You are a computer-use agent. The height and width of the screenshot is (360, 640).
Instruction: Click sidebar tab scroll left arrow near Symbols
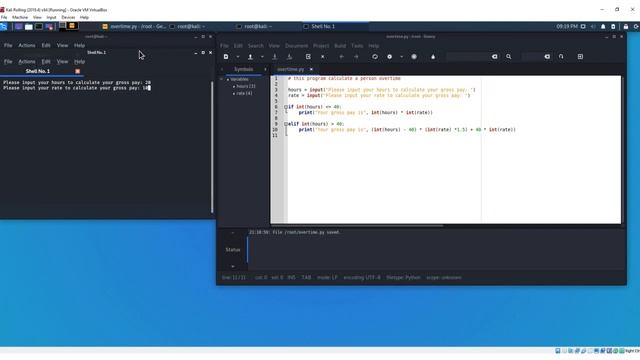point(222,69)
